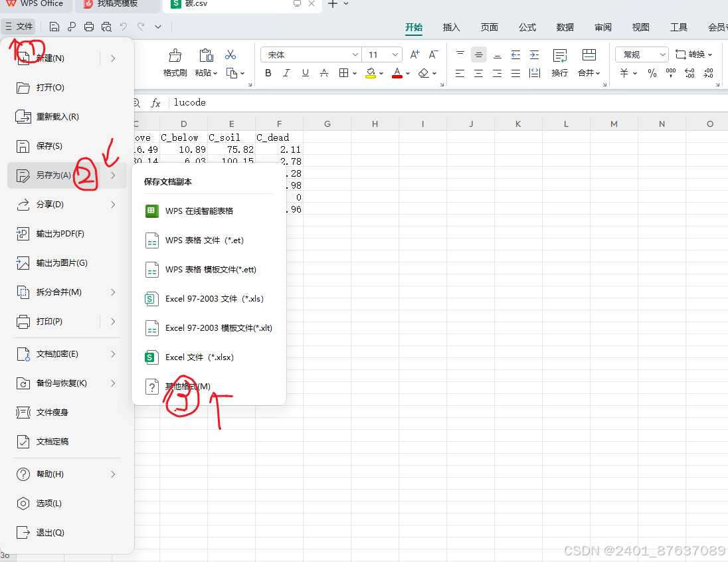Select column header G

(327, 124)
